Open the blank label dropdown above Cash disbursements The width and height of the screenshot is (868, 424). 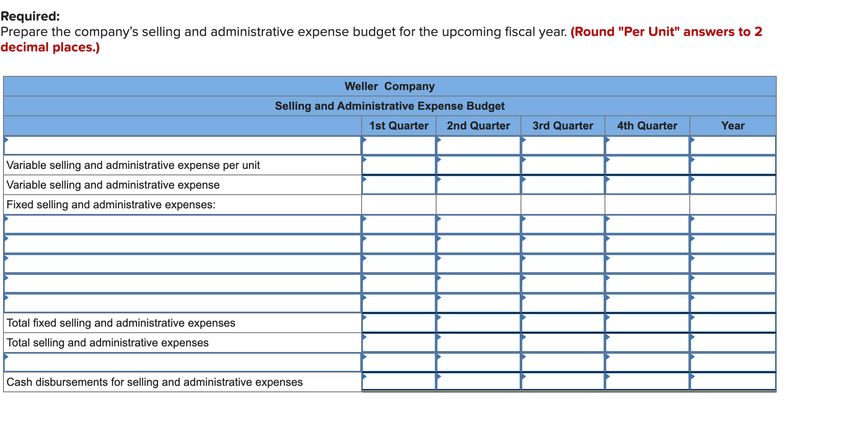coord(183,362)
